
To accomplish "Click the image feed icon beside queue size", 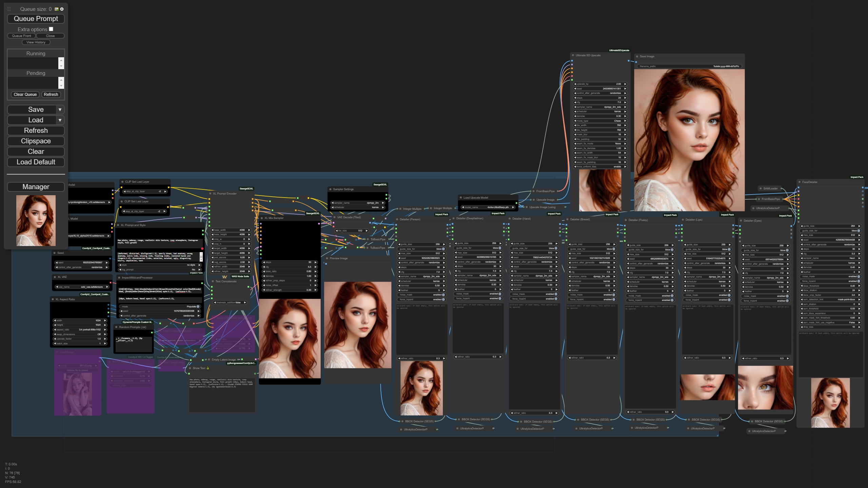I will [57, 9].
